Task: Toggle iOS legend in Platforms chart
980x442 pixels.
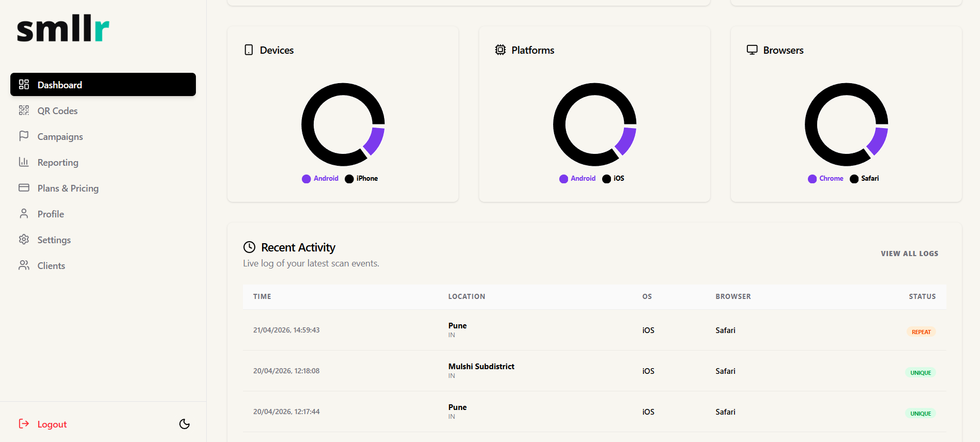Action: (613, 178)
